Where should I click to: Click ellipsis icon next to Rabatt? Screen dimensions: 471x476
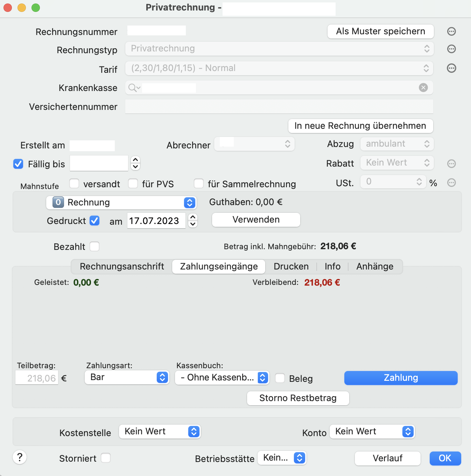[451, 163]
